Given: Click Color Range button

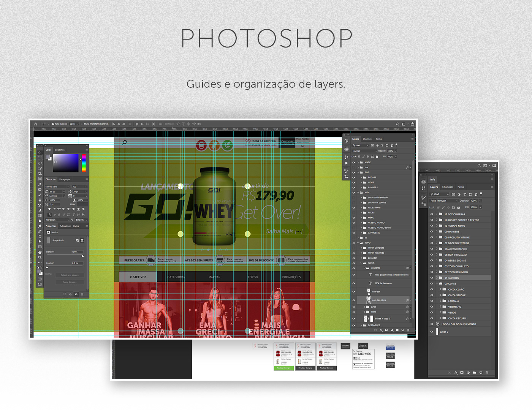Looking at the screenshot, I should click(69, 282).
